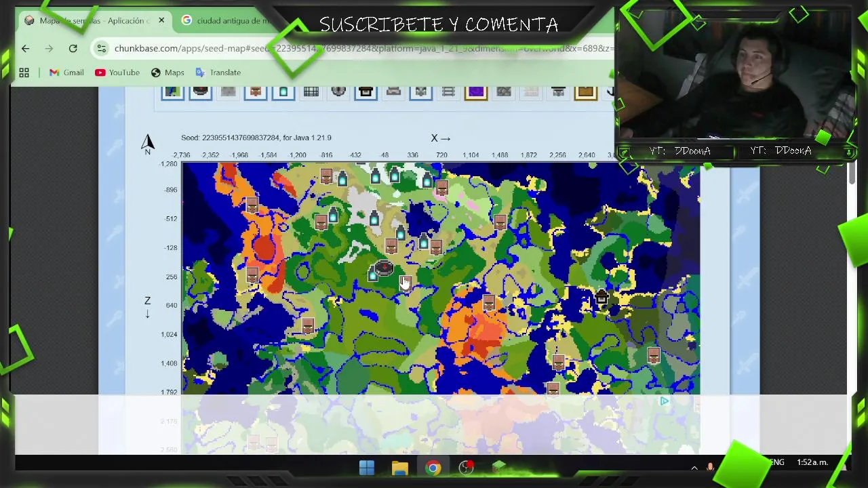868x488 pixels.
Task: Click the Seed number text above the map
Action: tap(256, 138)
